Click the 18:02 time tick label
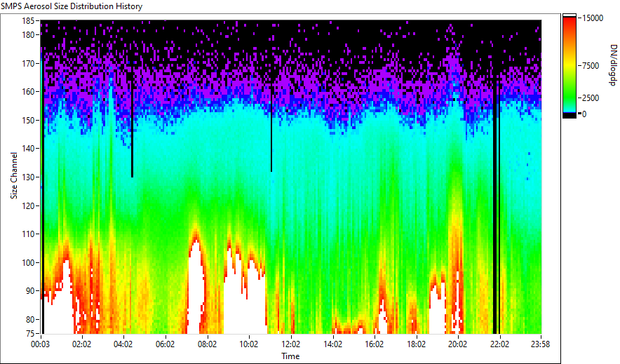Viewport: 620px width, 364px height. pos(417,344)
